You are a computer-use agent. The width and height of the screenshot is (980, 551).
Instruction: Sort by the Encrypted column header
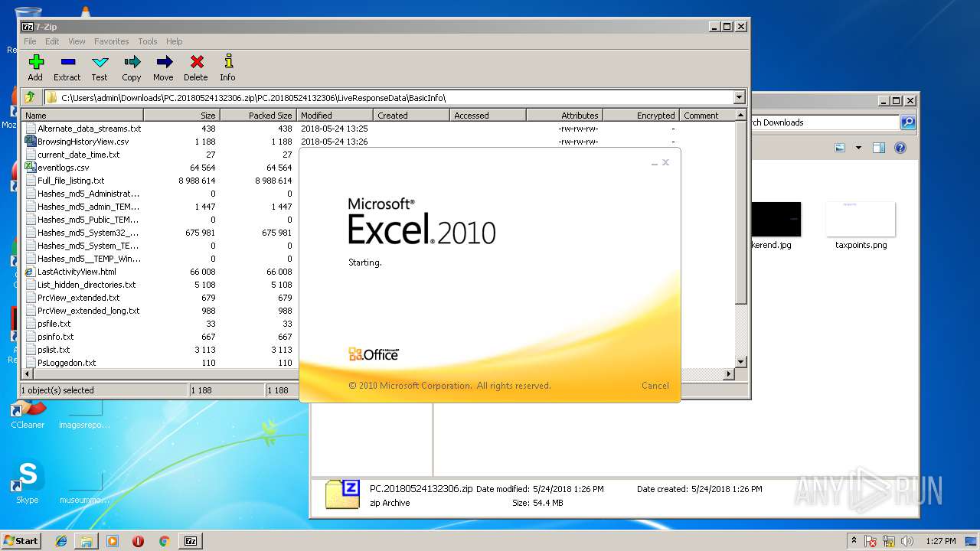click(642, 115)
